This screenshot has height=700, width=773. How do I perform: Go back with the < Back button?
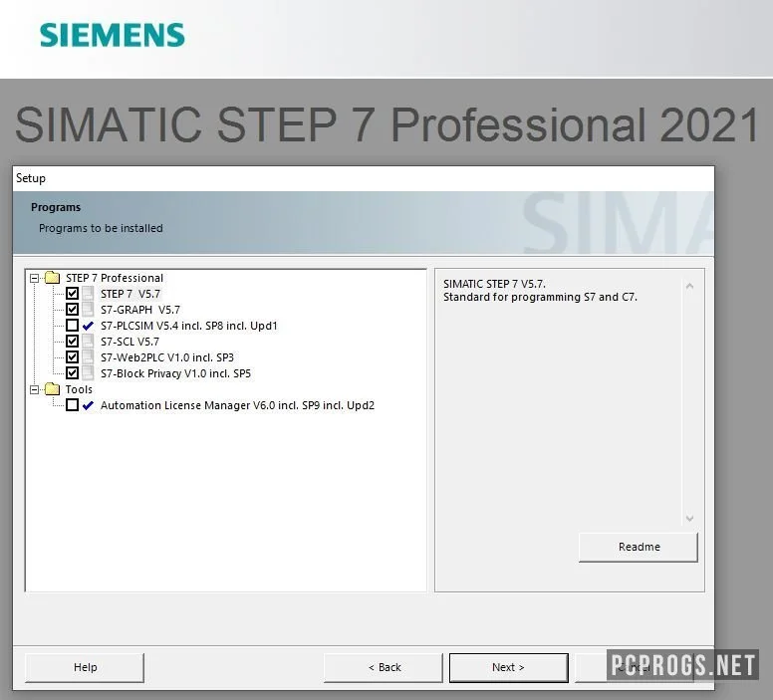[384, 667]
